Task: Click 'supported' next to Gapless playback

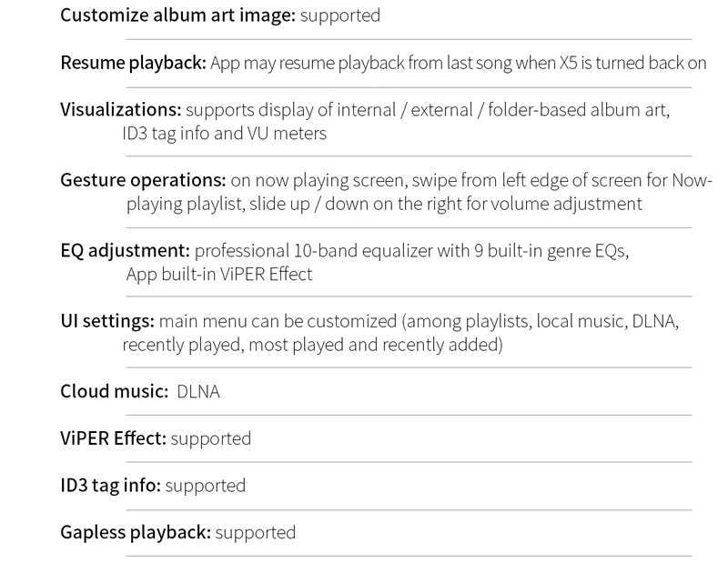Action: point(256,533)
